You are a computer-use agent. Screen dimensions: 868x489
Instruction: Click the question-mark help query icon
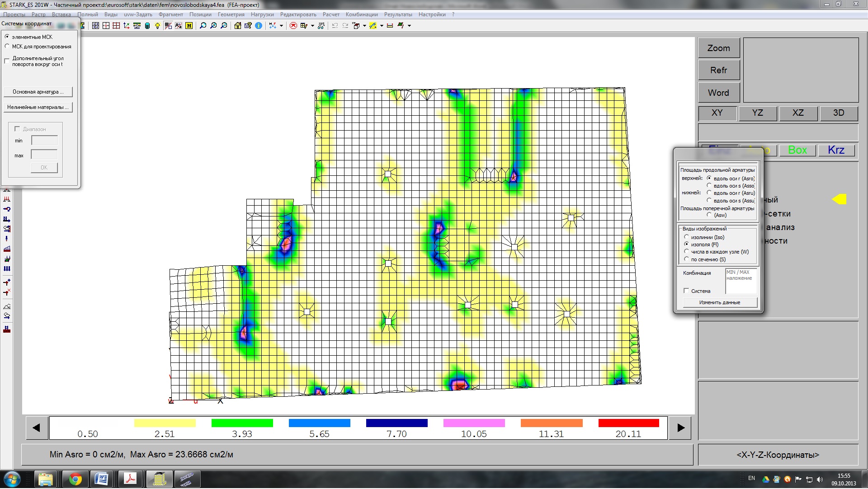point(248,26)
